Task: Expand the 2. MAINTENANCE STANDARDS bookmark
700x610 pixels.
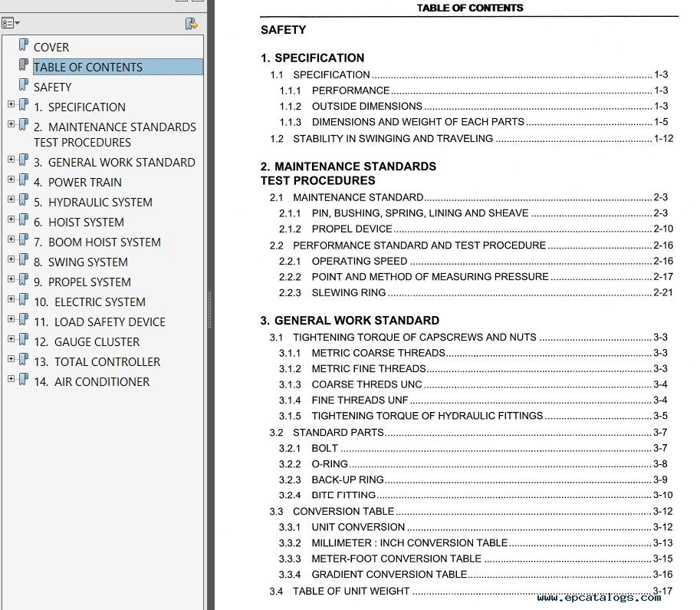Action: (x=12, y=124)
